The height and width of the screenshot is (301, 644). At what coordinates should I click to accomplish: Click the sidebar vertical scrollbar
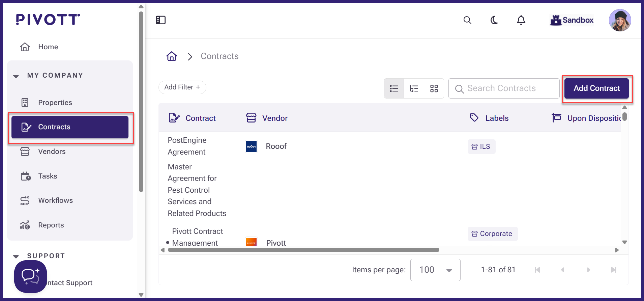click(x=141, y=101)
